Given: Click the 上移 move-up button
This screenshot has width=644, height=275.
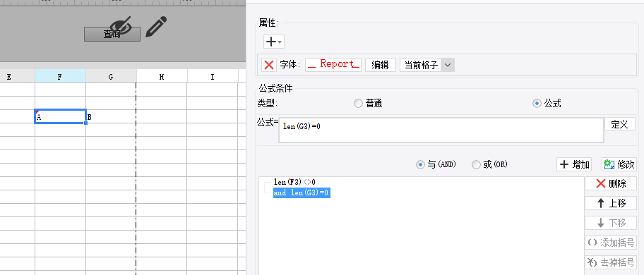Looking at the screenshot, I should coord(611,203).
